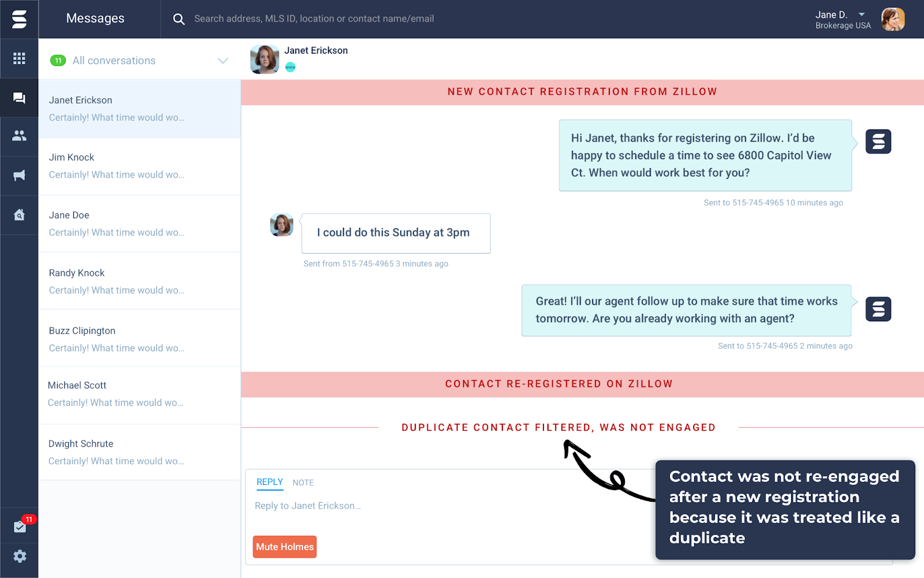The image size is (924, 578).
Task: Open the Messages chat icon in sidebar
Action: (19, 98)
